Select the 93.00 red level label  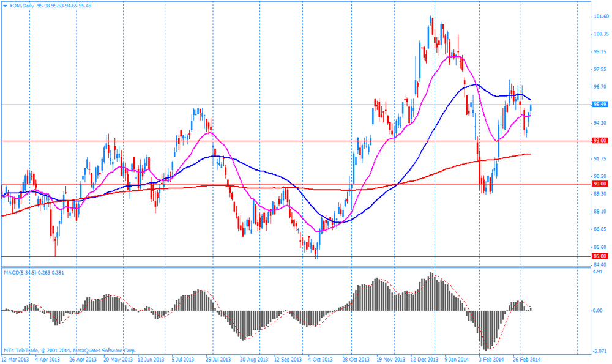pyautogui.click(x=600, y=141)
